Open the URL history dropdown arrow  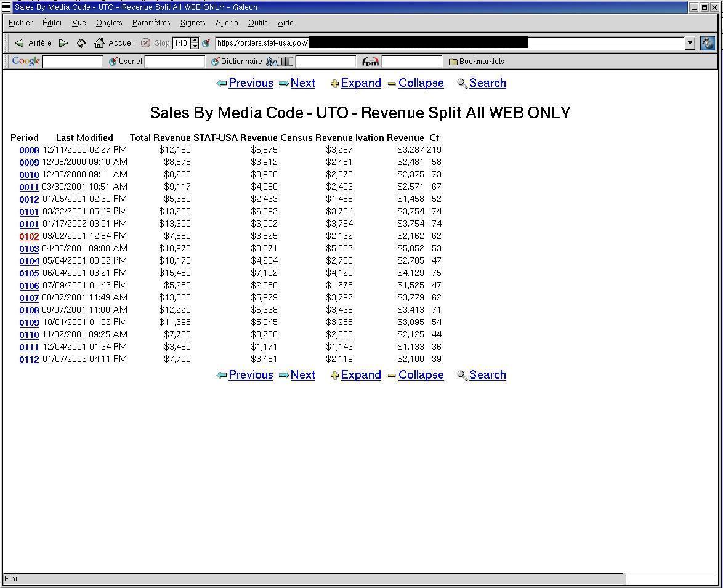click(690, 43)
